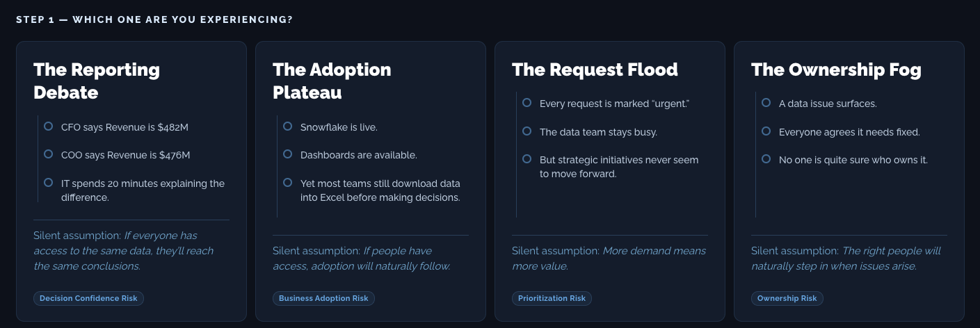Select bullet circle next to No one is quite sure
Viewport: 980px width, 328px height.
[766, 159]
